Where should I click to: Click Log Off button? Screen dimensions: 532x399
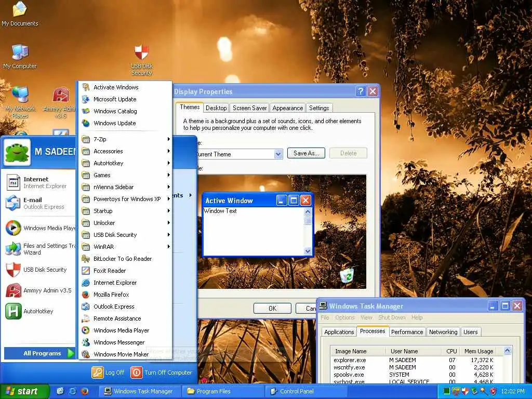tap(108, 373)
